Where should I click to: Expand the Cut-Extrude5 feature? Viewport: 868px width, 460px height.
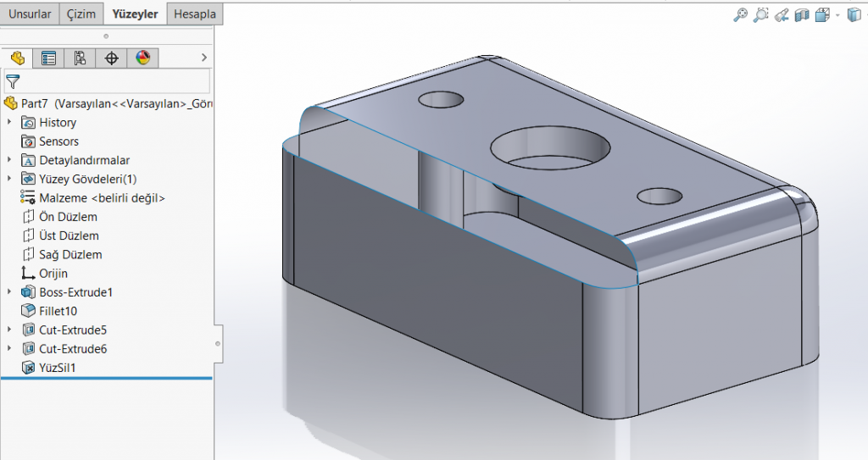8,330
